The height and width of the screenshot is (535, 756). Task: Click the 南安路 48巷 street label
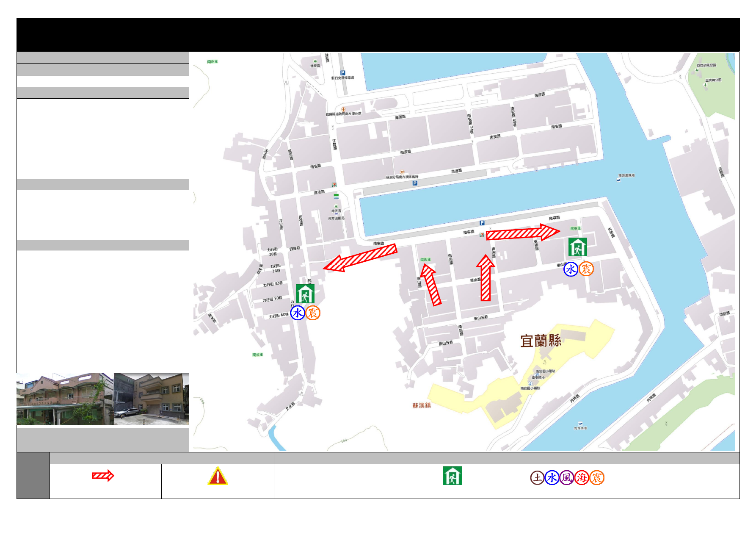tap(513, 116)
